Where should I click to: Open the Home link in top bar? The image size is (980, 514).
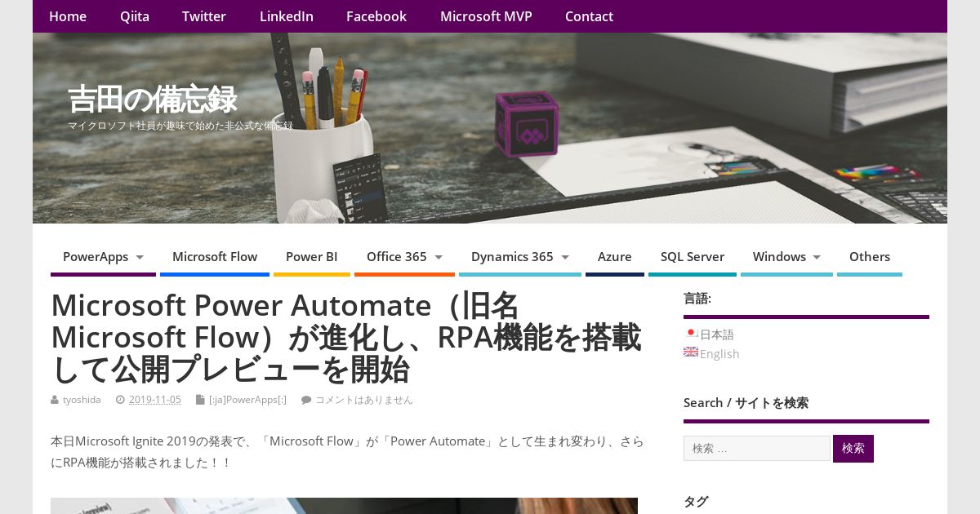(x=68, y=16)
